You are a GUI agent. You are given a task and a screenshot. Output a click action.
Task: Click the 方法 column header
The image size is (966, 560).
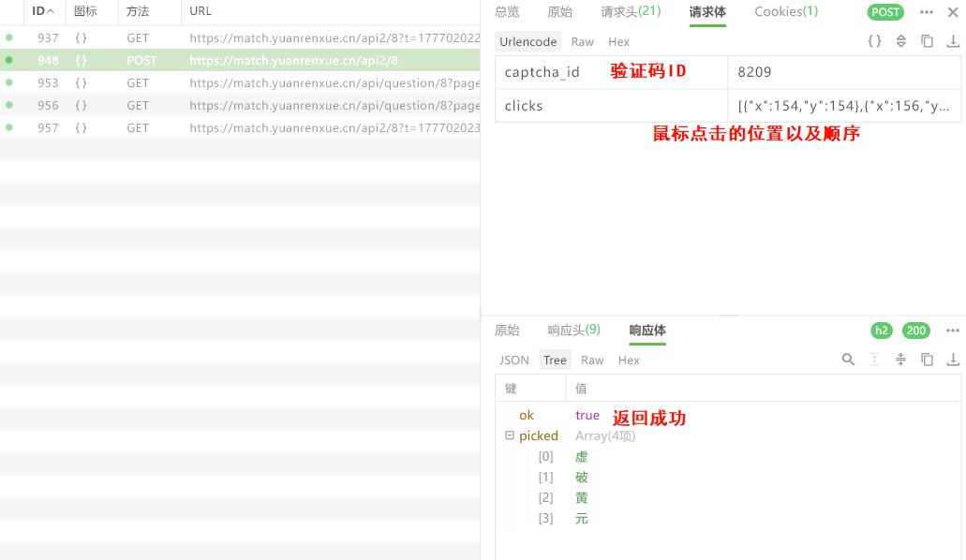click(x=138, y=11)
